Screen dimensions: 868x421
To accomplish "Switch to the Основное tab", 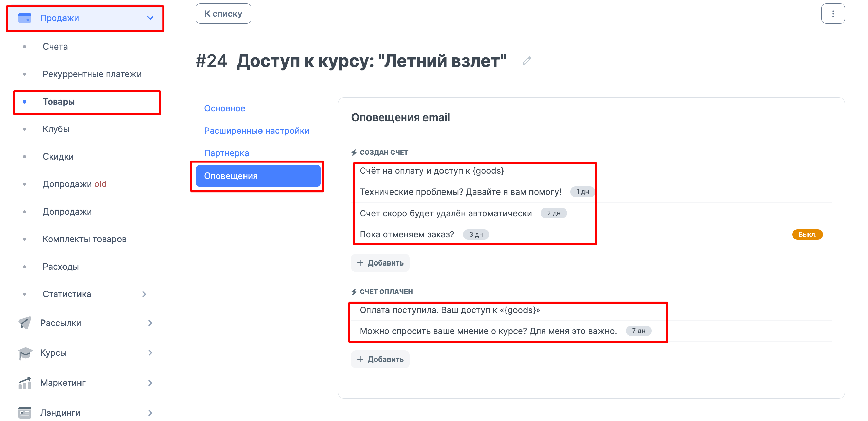I will click(x=224, y=108).
